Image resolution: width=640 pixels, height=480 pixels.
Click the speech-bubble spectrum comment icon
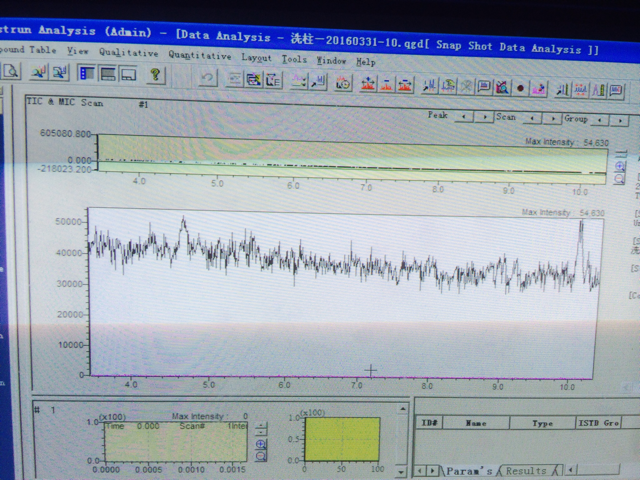(484, 87)
